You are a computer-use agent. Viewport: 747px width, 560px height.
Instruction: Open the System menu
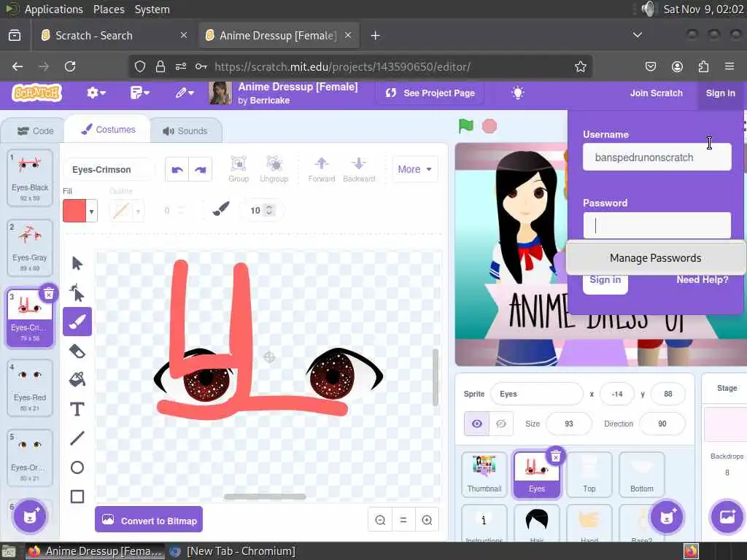(x=152, y=9)
